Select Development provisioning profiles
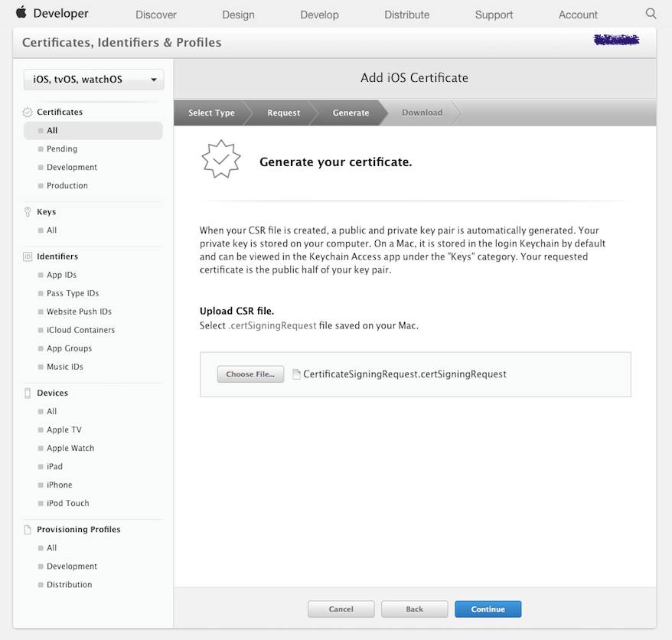This screenshot has width=672, height=640. coord(72,567)
